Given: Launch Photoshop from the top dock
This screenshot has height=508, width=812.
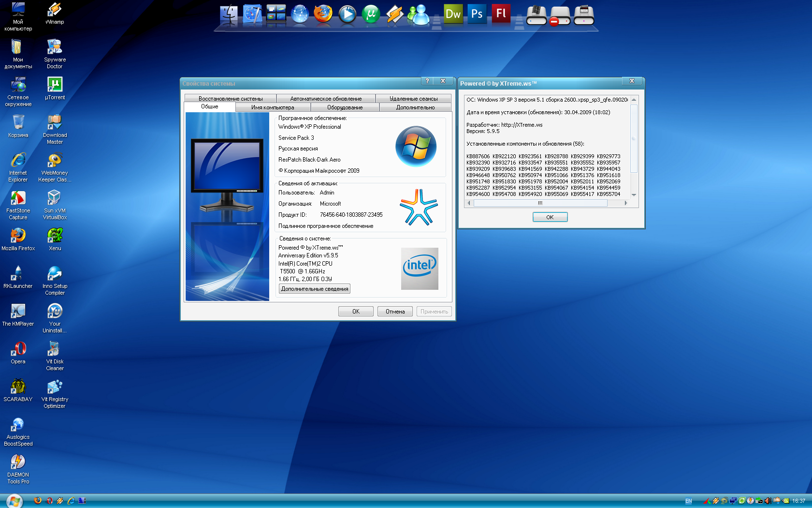Looking at the screenshot, I should click(477, 15).
